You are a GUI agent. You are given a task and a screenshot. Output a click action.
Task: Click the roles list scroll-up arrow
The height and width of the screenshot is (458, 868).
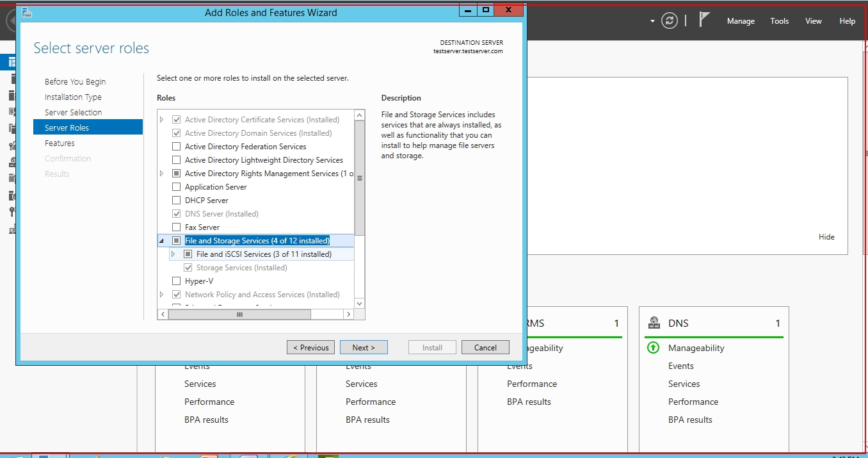coord(359,116)
